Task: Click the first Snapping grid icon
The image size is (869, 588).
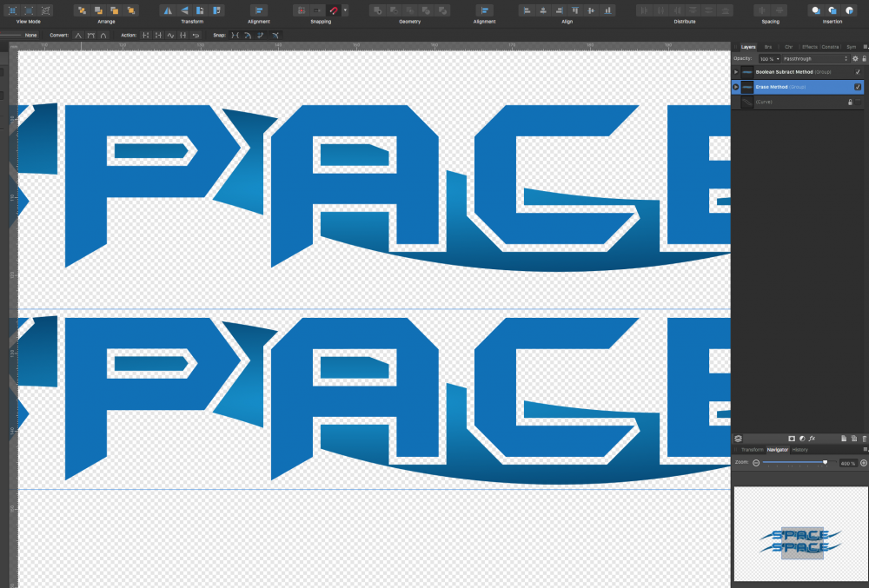Action: (x=301, y=10)
